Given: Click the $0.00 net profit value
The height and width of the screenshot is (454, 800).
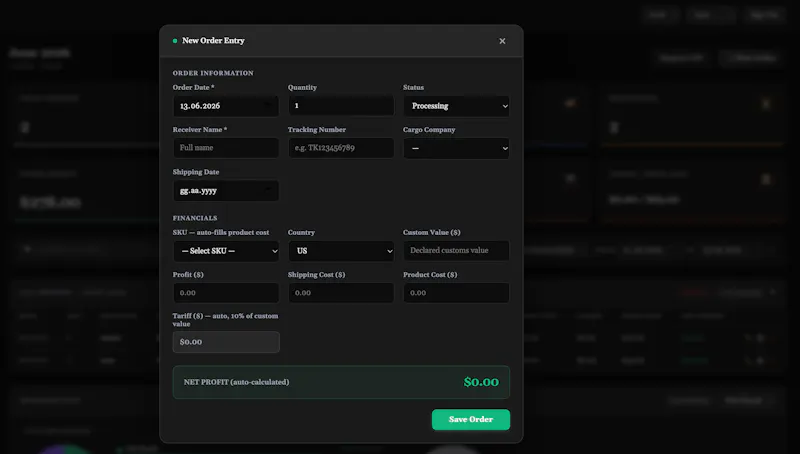Looking at the screenshot, I should [481, 382].
